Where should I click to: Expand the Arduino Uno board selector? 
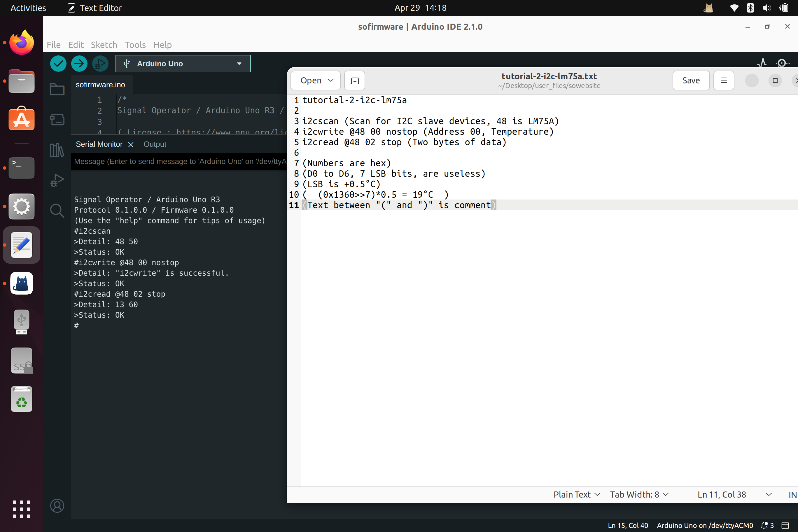click(x=183, y=64)
